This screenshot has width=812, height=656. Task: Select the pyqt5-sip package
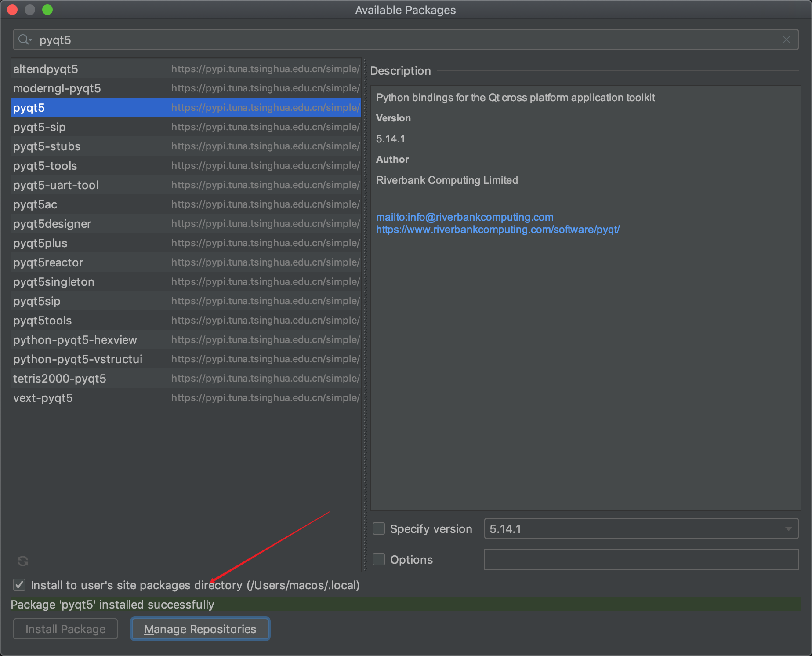(88, 127)
